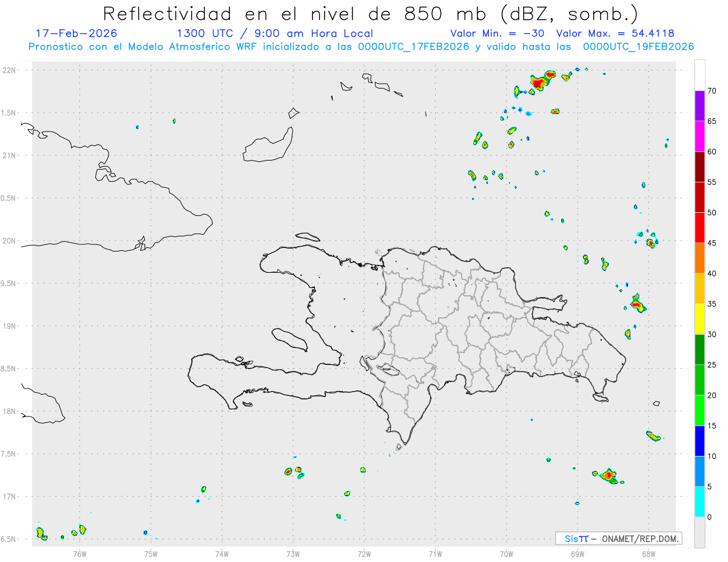Pick the magenta 60–65 dBZ colorbar swatch

[699, 136]
